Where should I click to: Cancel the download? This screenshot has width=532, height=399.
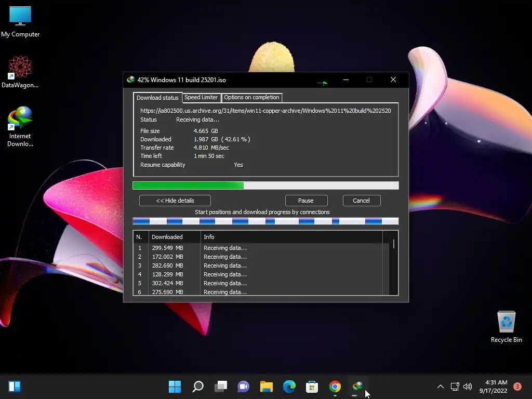(x=362, y=201)
